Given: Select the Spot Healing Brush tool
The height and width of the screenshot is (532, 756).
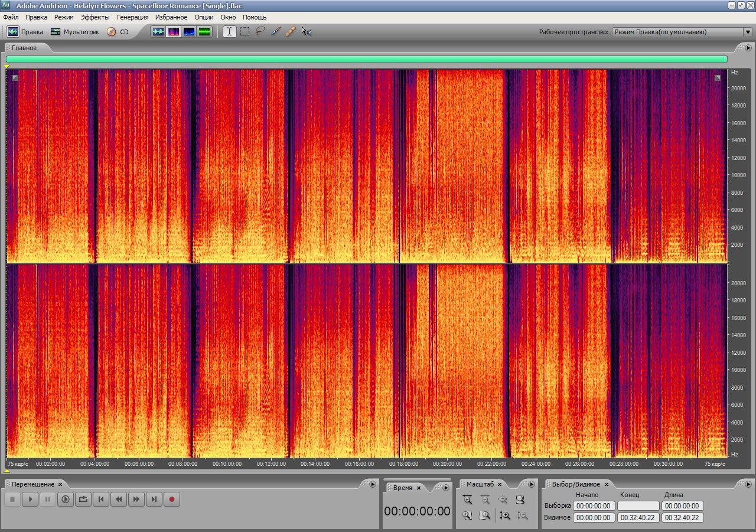Looking at the screenshot, I should coord(291,32).
